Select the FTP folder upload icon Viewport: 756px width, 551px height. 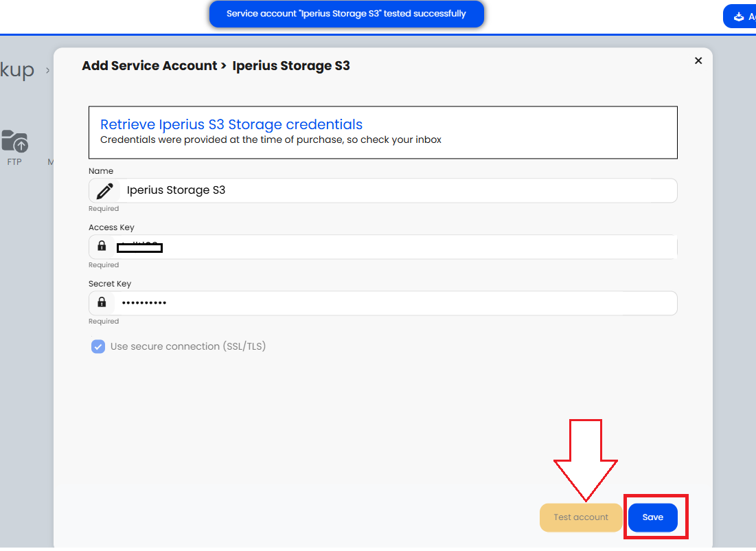14,142
